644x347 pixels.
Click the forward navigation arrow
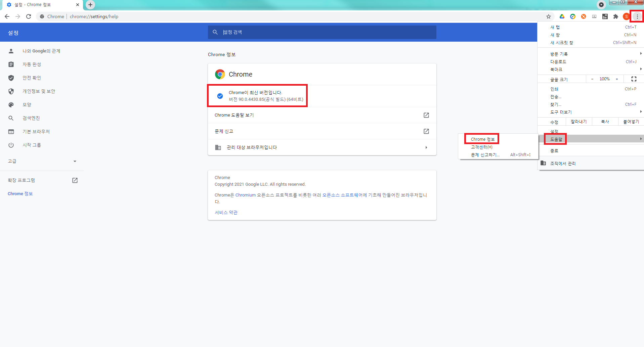(18, 16)
